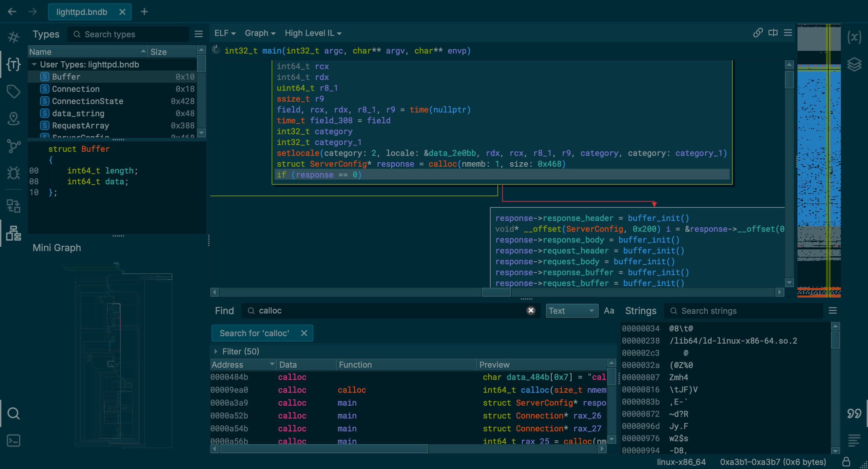Open the Search sidebar icon

point(14,413)
